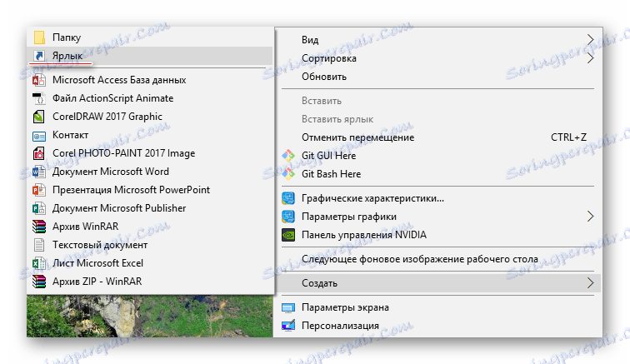The width and height of the screenshot is (630, 364).
Task: Create a new Текстовый документ
Action: click(x=150, y=245)
